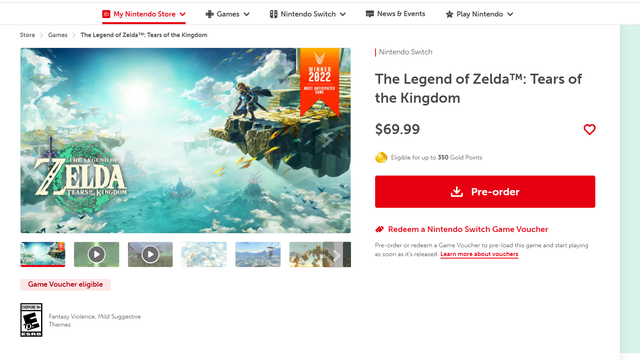Open Redeem a Nintendo Switch Game Voucher

point(468,229)
